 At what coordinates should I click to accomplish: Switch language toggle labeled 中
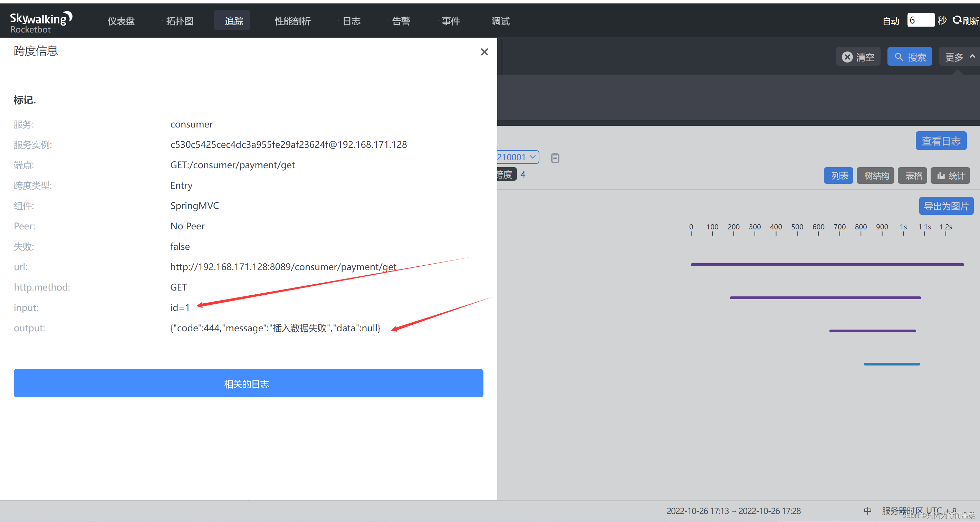pyautogui.click(x=867, y=511)
